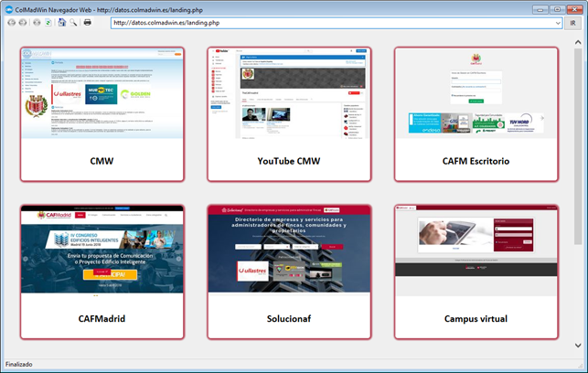Click inside the URL address field
Viewport: 588px width, 373px height.
tap(329, 23)
